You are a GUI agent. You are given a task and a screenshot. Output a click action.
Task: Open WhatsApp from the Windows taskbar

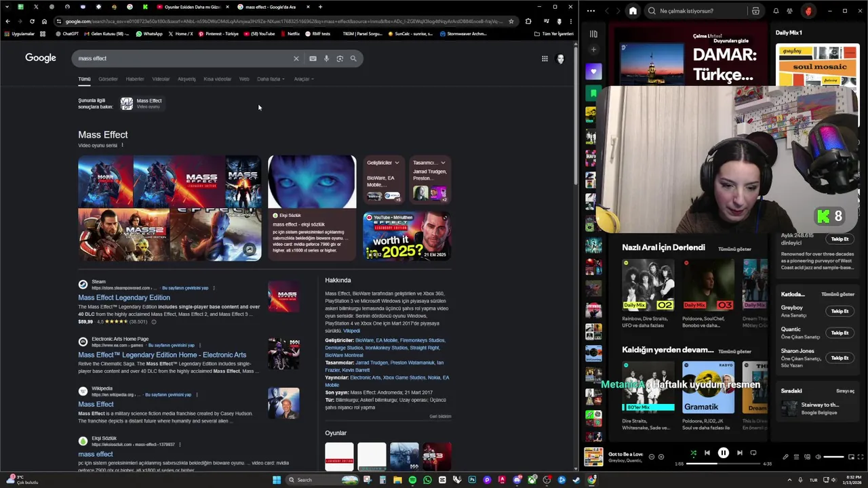(427, 480)
